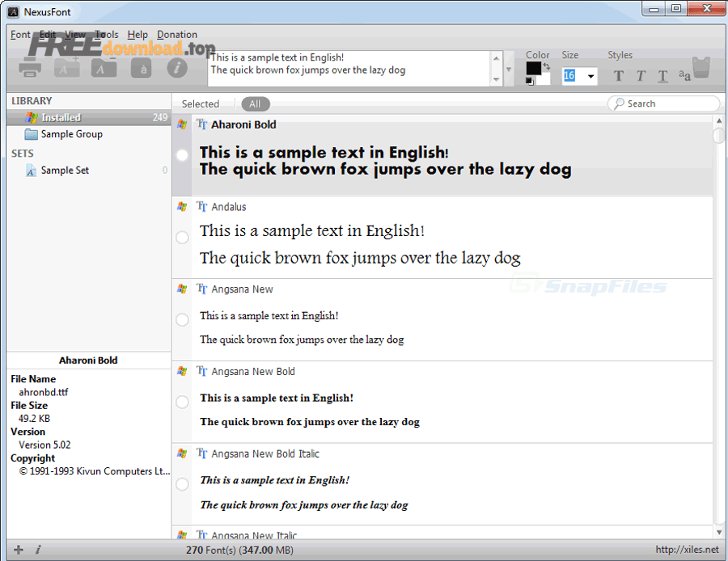The height and width of the screenshot is (561, 728).
Task: Open the character map icon
Action: tap(141, 69)
